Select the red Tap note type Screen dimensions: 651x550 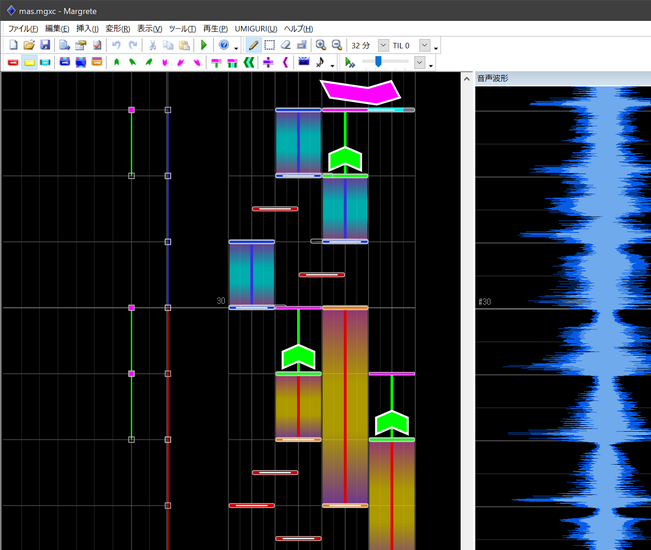(13, 62)
